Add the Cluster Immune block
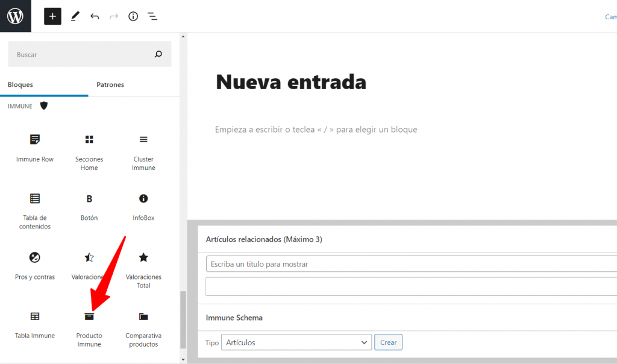 [x=143, y=151]
